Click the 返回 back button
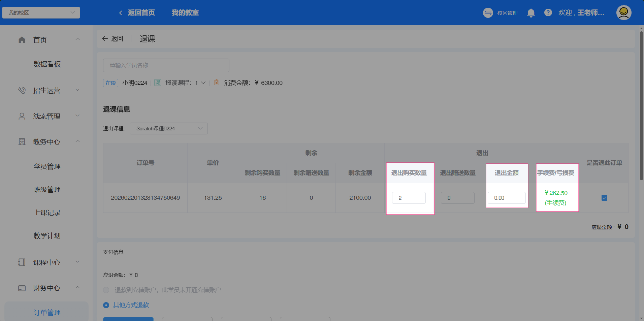Screen dimensions: 644x321 (x=113, y=39)
